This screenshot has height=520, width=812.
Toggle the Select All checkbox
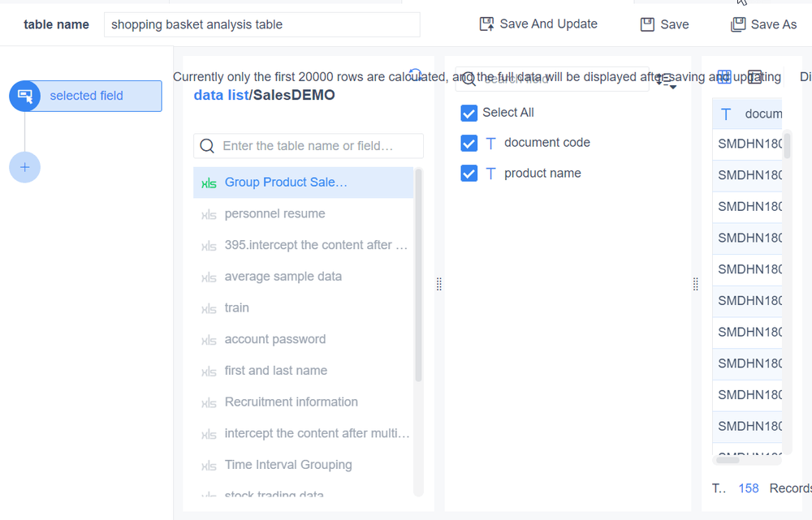tap(469, 113)
